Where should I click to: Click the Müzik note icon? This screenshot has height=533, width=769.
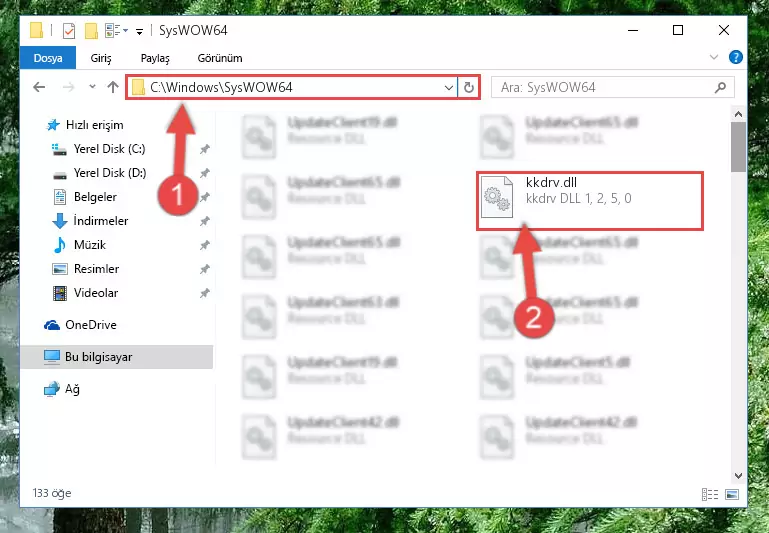(60, 245)
